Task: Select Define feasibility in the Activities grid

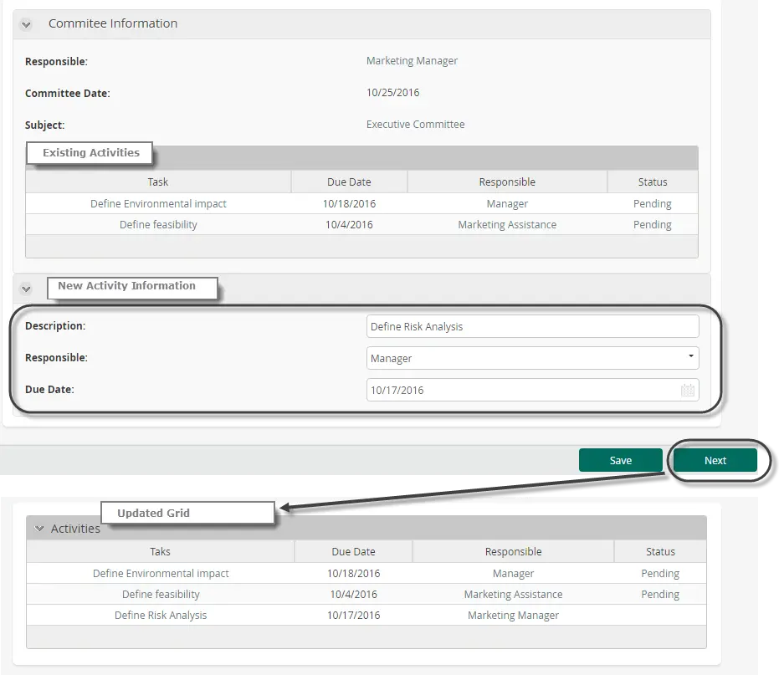Action: pyautogui.click(x=161, y=594)
